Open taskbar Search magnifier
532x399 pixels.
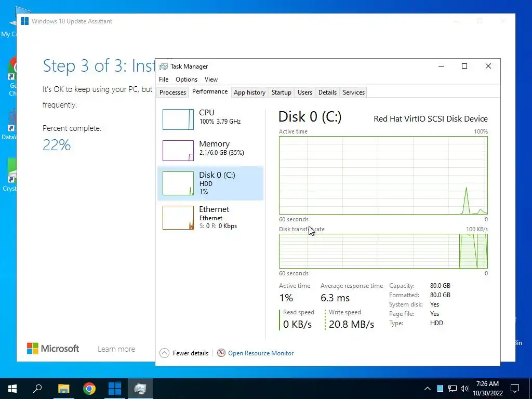[37, 389]
